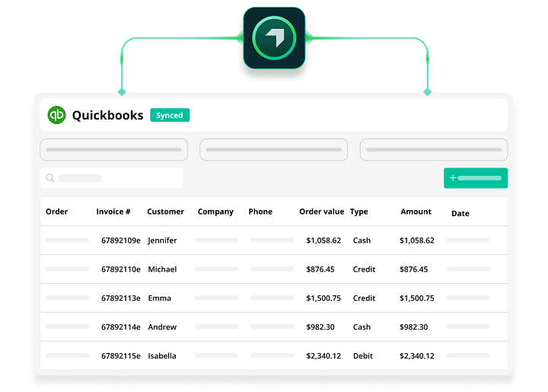Open the first filter dropdown on left
Image resolution: width=548 pixels, height=392 pixels.
pos(113,150)
